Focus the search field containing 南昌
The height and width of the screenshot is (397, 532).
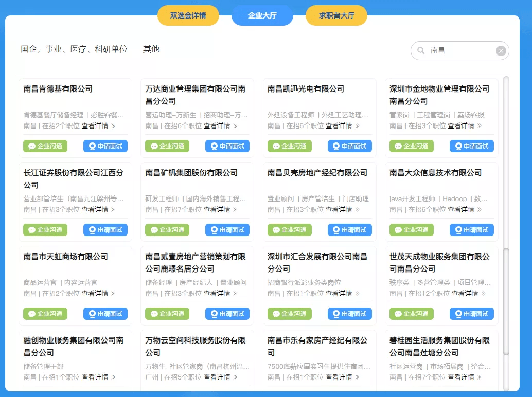pyautogui.click(x=460, y=50)
